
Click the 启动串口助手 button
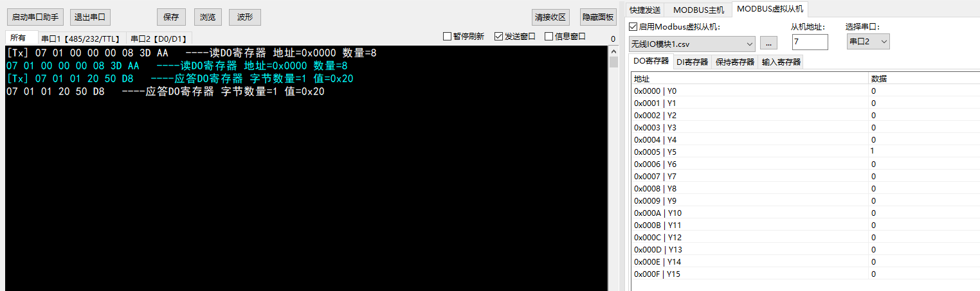click(x=35, y=17)
